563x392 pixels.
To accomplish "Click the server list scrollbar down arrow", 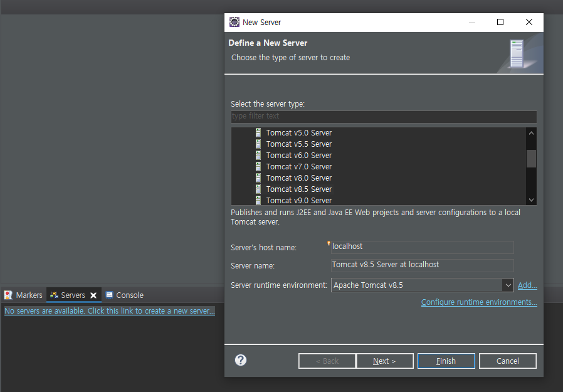I will point(532,200).
